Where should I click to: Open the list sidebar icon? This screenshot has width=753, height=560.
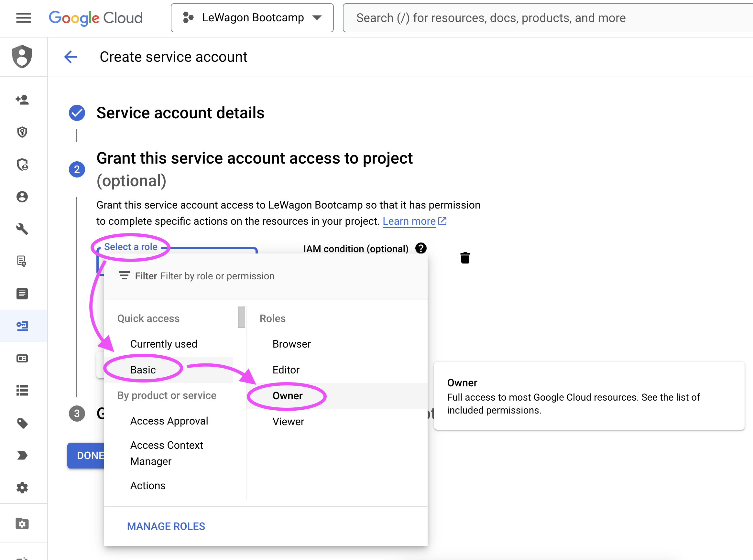click(22, 391)
